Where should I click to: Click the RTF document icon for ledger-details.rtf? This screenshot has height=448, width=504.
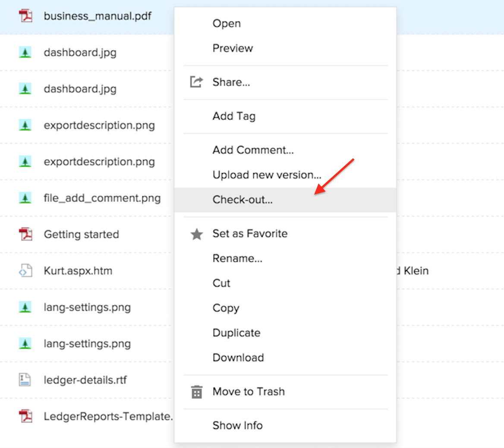pyautogui.click(x=25, y=380)
